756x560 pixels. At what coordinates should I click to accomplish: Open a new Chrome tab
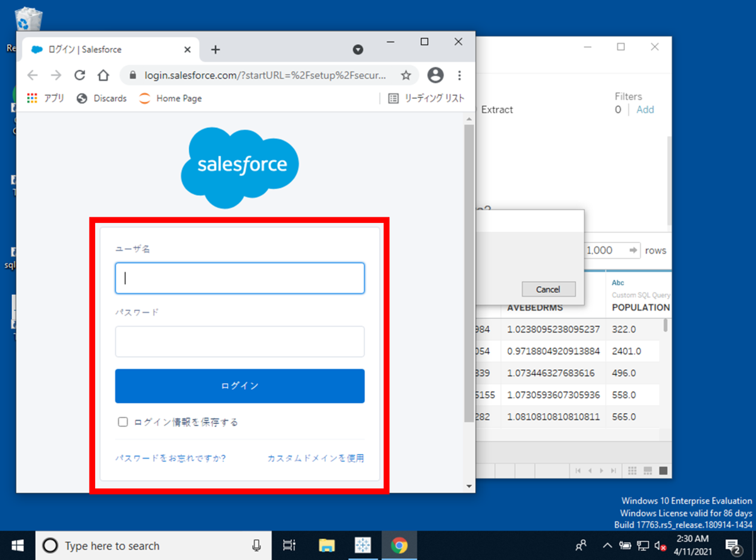click(215, 50)
